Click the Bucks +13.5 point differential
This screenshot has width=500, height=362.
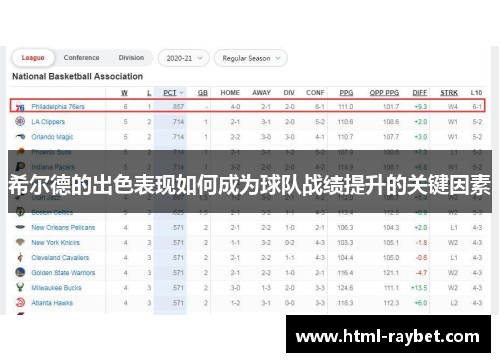419,288
